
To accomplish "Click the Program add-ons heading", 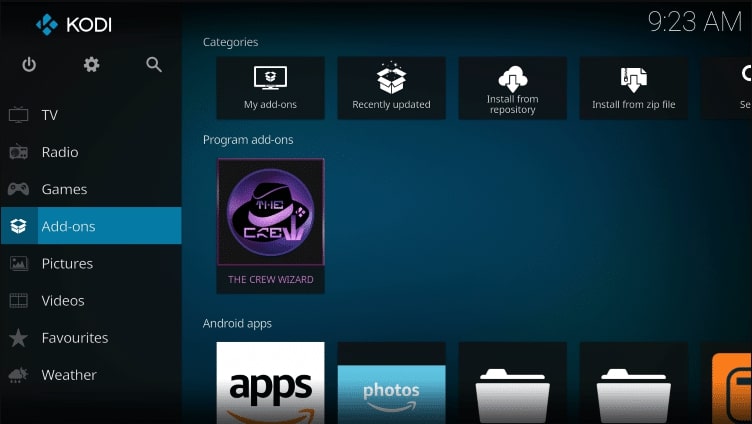I will 248,140.
